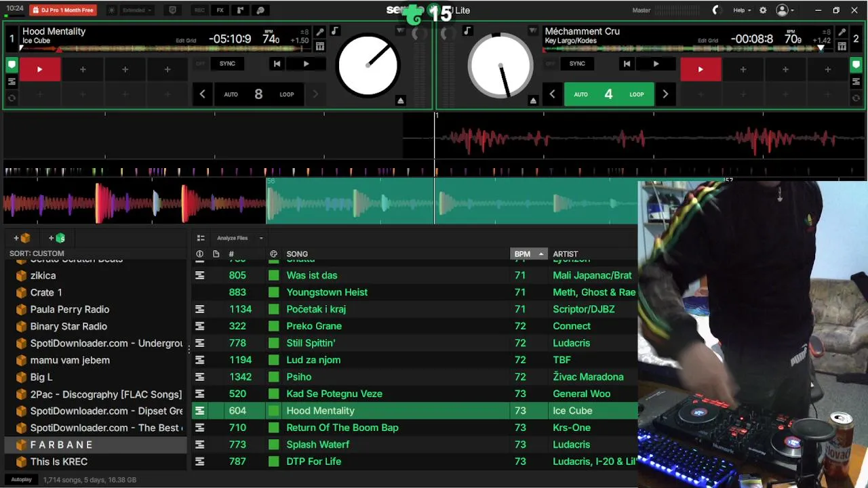Click Edit Grid on Deck 1

point(186,41)
